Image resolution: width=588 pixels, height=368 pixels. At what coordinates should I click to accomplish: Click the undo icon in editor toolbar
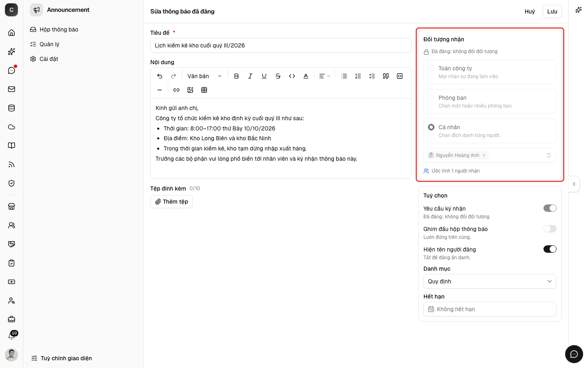(160, 76)
